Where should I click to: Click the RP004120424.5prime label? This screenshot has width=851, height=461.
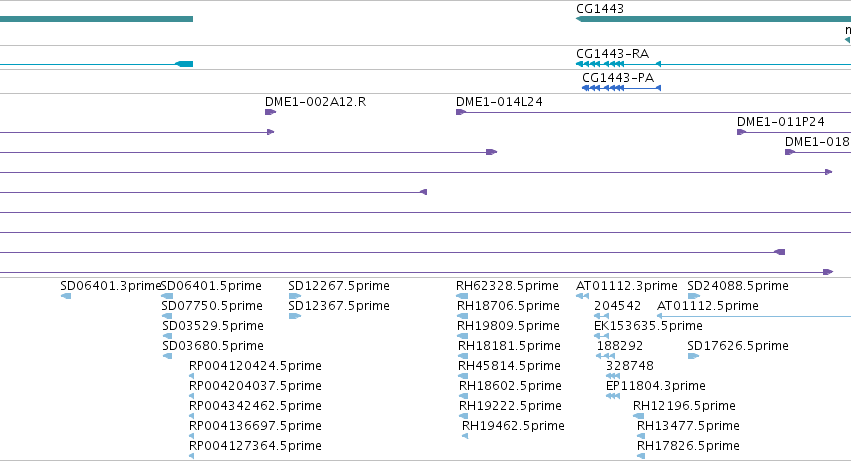coord(255,366)
